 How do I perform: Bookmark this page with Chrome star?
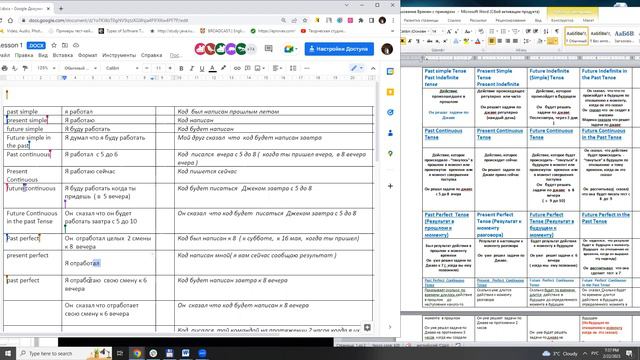(305, 20)
